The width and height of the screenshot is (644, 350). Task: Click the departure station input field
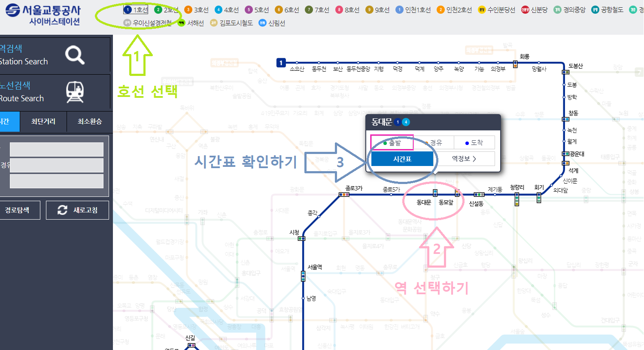point(56,149)
